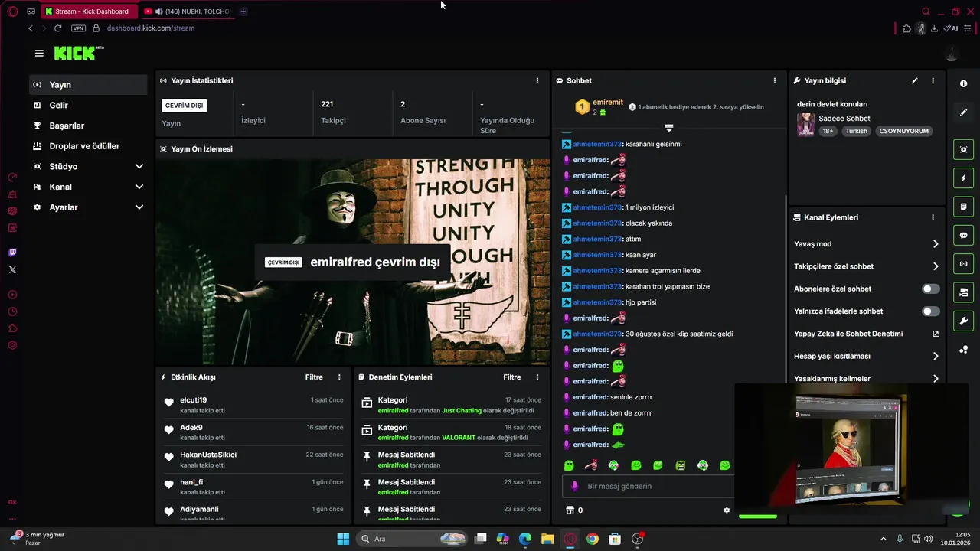
Task: Toggle Yalnızca ifadelerle sohbet switch
Action: click(930, 311)
